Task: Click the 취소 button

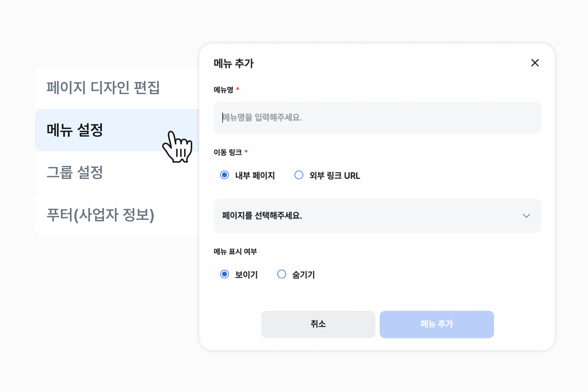Action: pos(318,324)
